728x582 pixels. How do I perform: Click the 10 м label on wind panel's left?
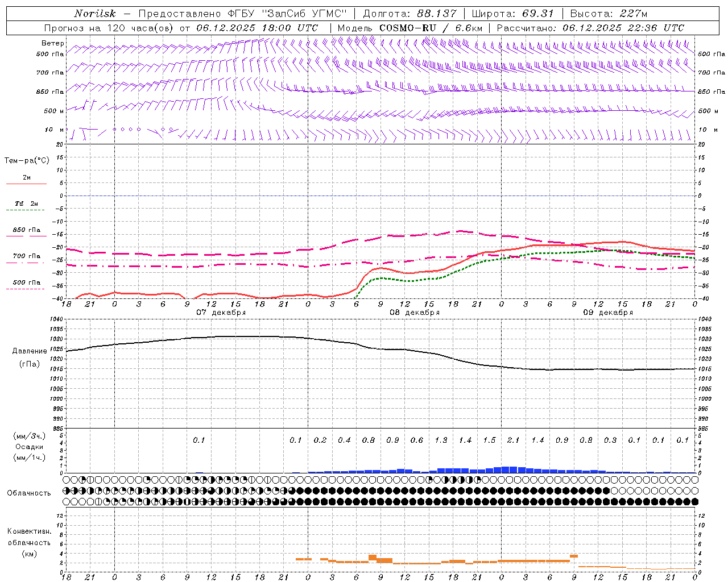[55, 130]
